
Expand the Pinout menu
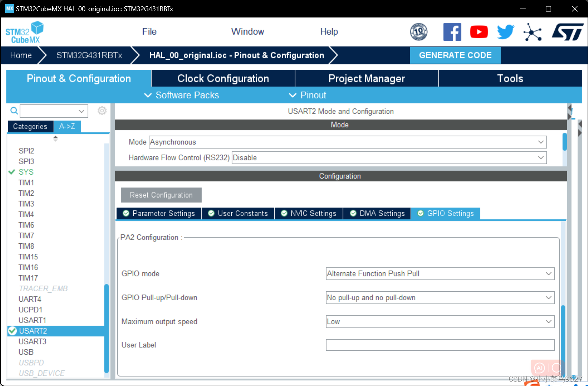tap(308, 95)
